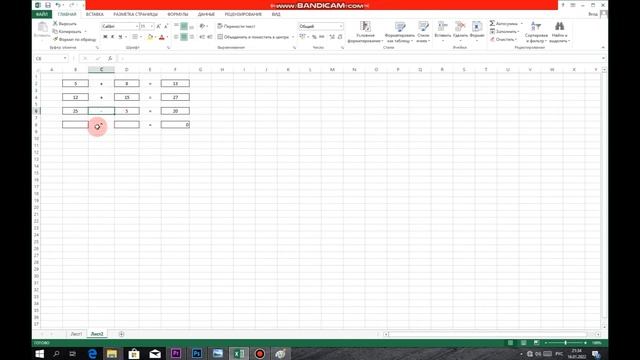Click the yellow fill color bucket
This screenshot has height=360, width=640.
pos(150,37)
